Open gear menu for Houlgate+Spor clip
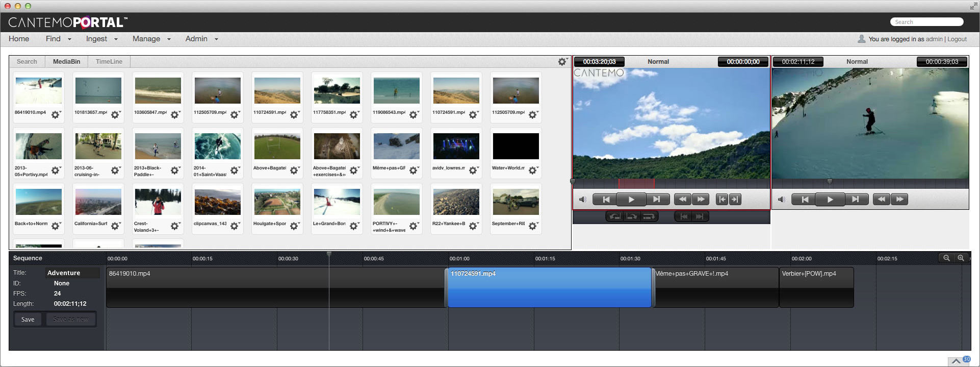 294,226
